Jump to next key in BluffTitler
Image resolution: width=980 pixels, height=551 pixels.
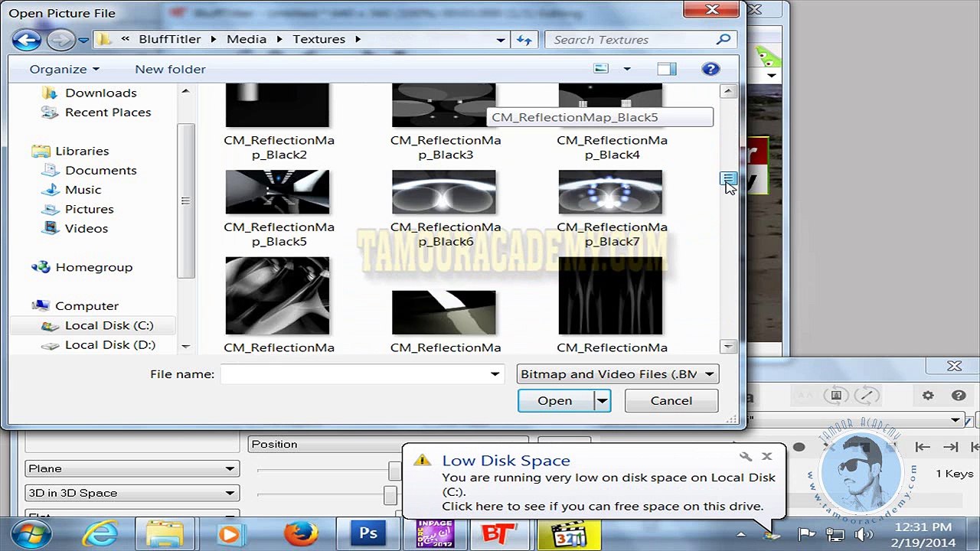[x=950, y=447]
